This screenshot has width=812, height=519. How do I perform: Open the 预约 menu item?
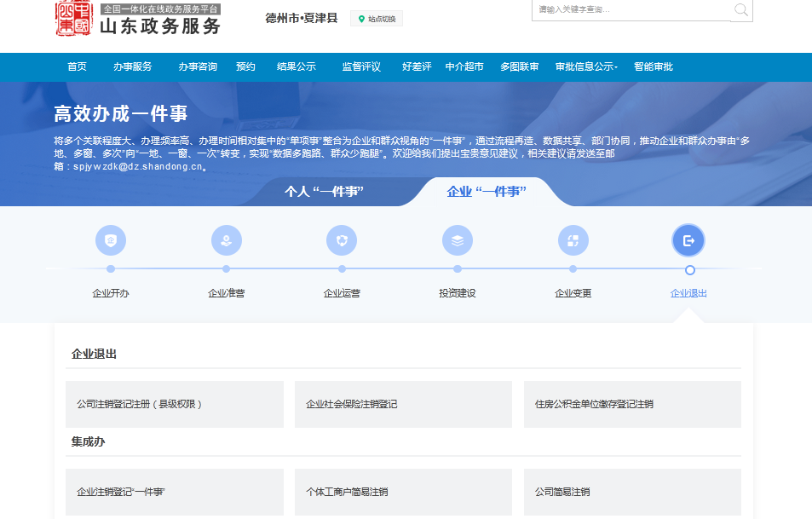245,66
